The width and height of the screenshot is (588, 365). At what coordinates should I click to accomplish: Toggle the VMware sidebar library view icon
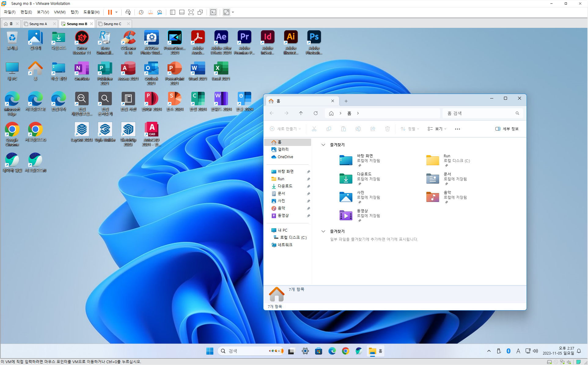(173, 12)
